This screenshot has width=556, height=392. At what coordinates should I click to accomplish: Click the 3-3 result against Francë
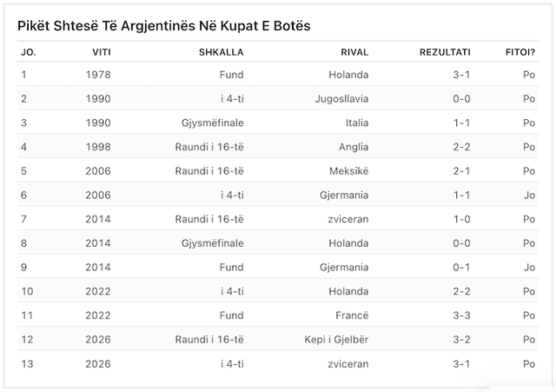tap(461, 316)
